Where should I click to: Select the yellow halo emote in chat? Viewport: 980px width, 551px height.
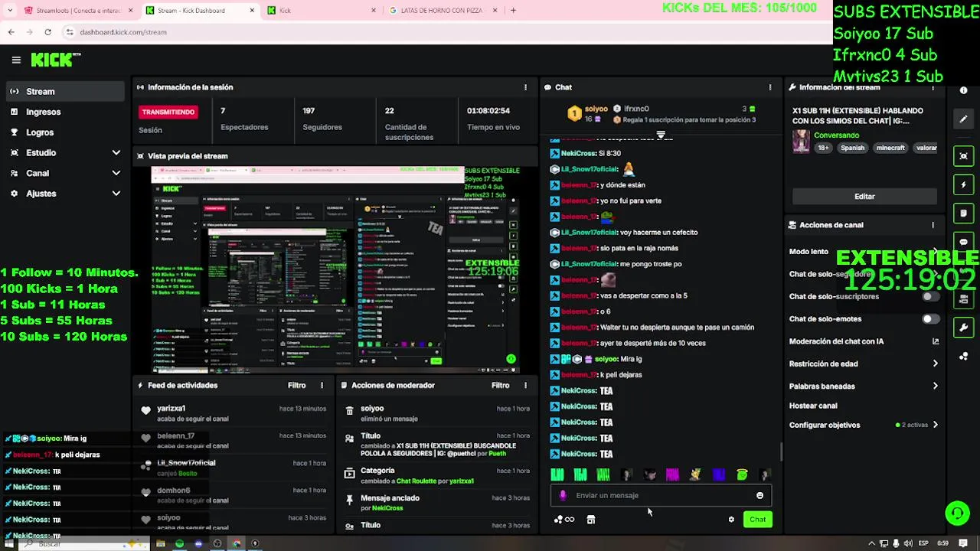coord(742,475)
